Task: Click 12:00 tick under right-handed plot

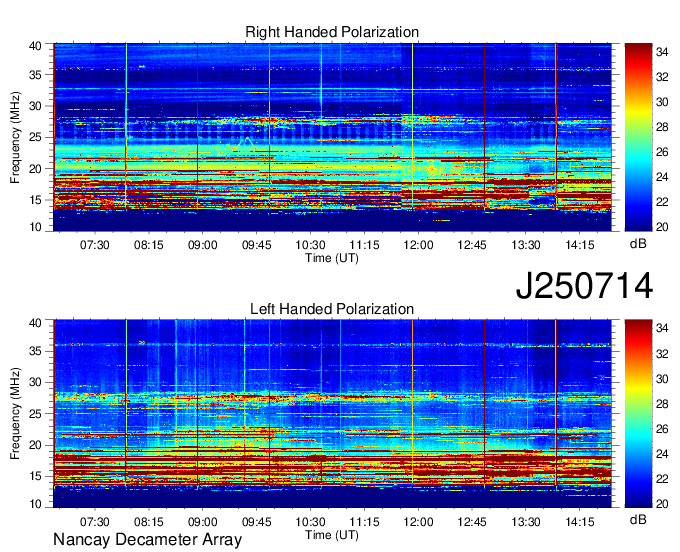Action: [418, 245]
